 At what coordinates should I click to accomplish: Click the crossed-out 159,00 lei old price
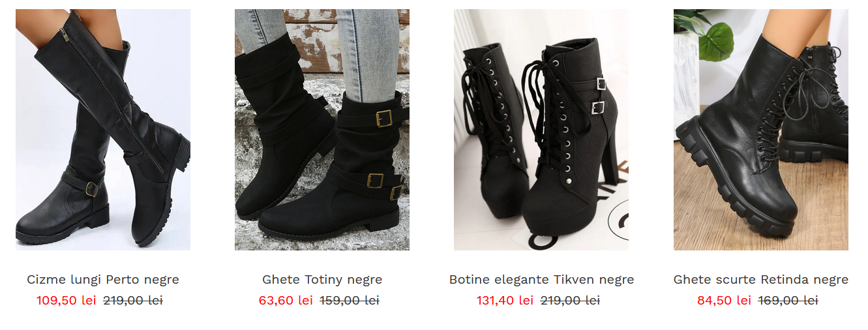pyautogui.click(x=350, y=300)
